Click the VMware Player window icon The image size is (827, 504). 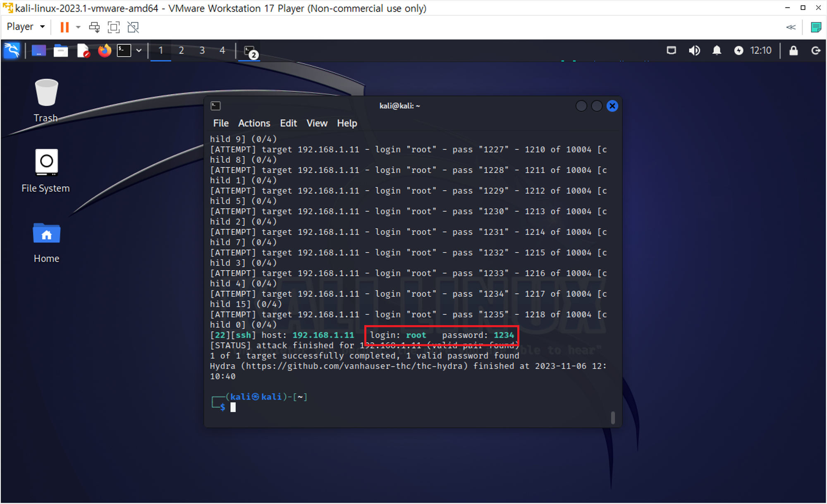click(8, 8)
